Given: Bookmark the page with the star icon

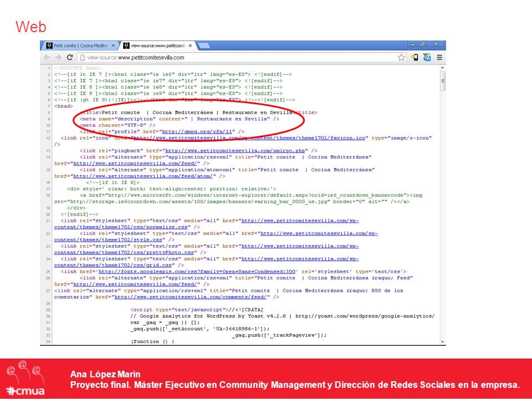Looking at the screenshot, I should (401, 57).
